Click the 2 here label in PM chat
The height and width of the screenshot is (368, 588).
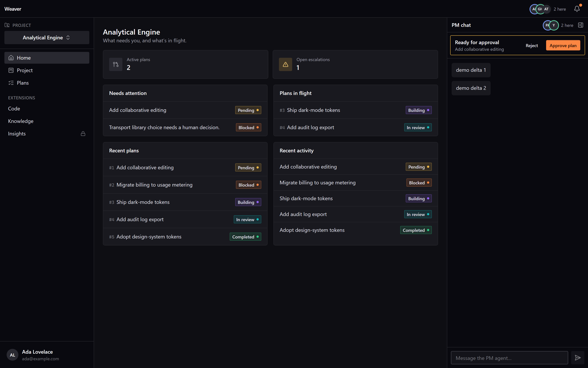[567, 25]
